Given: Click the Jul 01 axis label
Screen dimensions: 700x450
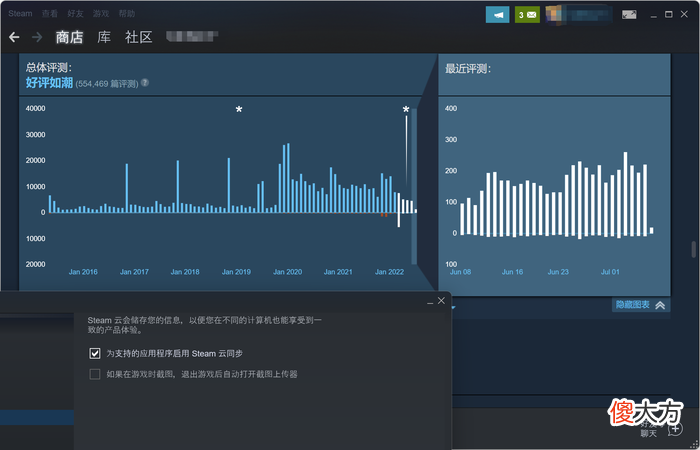Looking at the screenshot, I should point(610,272).
